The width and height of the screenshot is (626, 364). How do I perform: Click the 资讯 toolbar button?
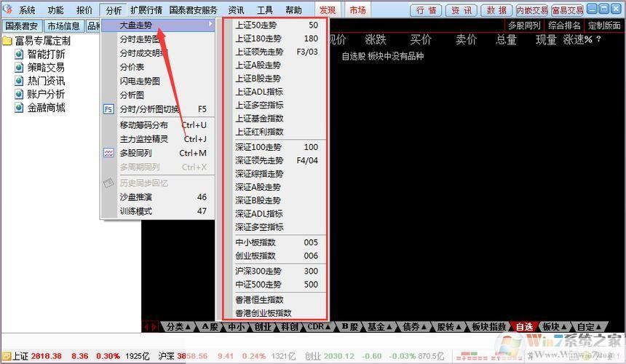(x=461, y=10)
